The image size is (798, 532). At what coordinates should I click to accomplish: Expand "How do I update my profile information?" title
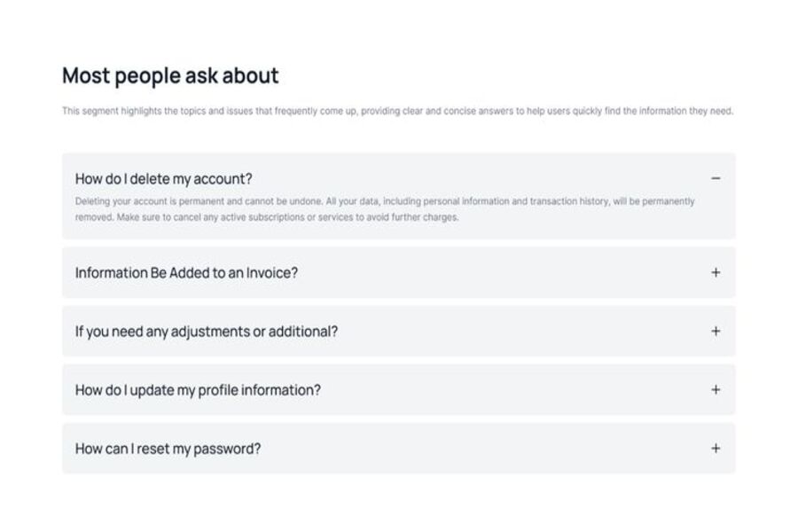click(x=198, y=390)
